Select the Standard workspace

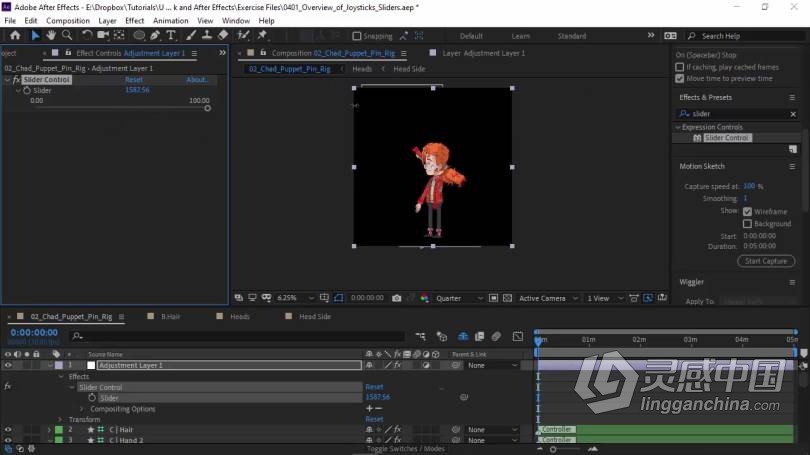coord(572,36)
